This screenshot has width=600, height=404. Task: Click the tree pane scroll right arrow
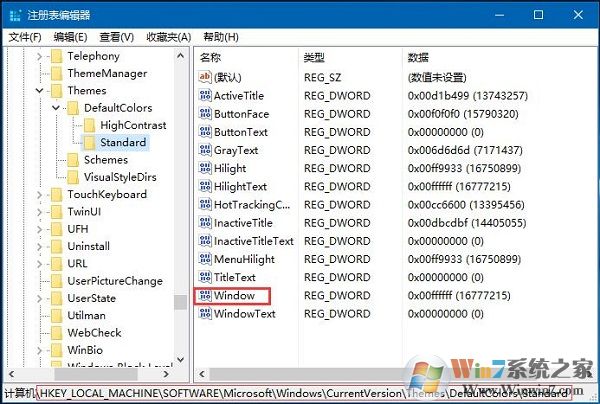point(166,374)
